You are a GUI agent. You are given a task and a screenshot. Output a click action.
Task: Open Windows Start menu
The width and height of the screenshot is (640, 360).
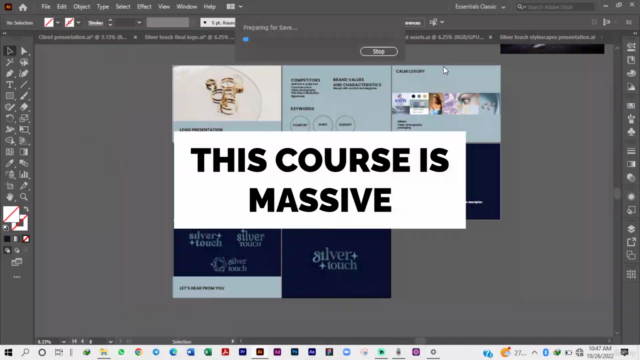coord(8,352)
